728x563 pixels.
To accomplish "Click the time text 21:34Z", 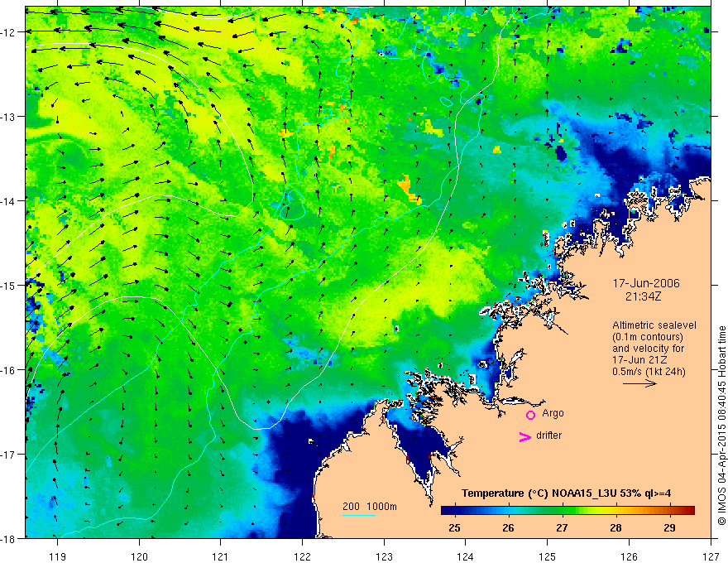I will point(643,296).
